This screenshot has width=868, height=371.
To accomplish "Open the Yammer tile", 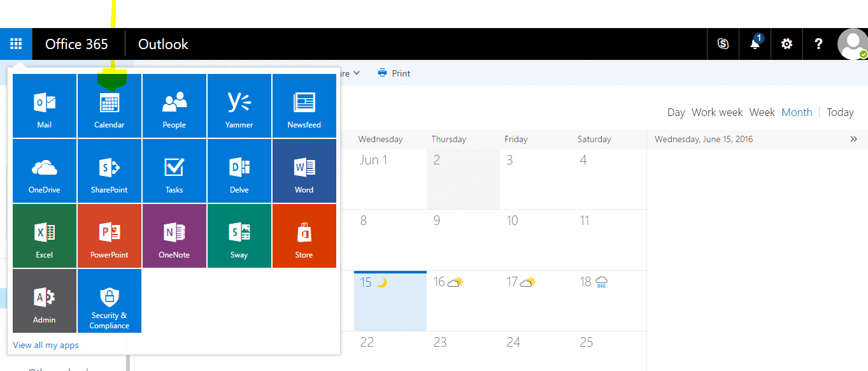I will pos(239,105).
